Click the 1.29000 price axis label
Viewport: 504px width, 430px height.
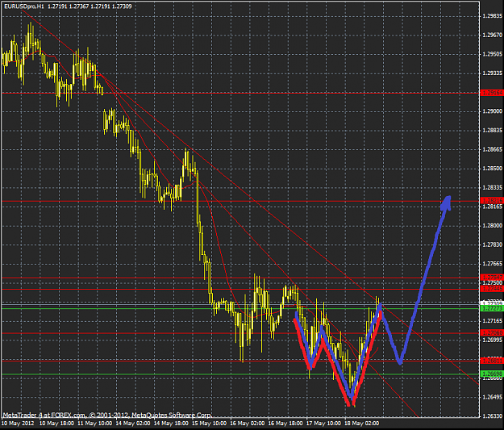tap(492, 111)
